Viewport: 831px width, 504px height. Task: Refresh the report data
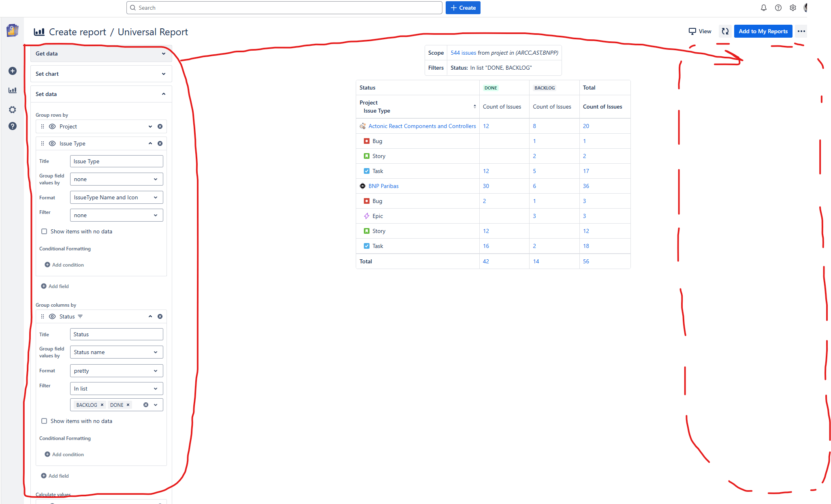(725, 31)
